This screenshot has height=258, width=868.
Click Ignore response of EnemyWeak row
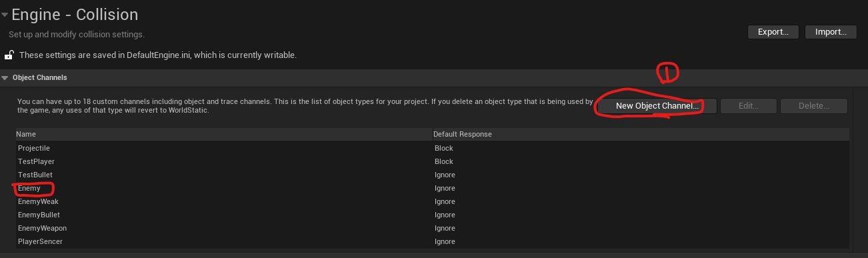click(x=445, y=201)
